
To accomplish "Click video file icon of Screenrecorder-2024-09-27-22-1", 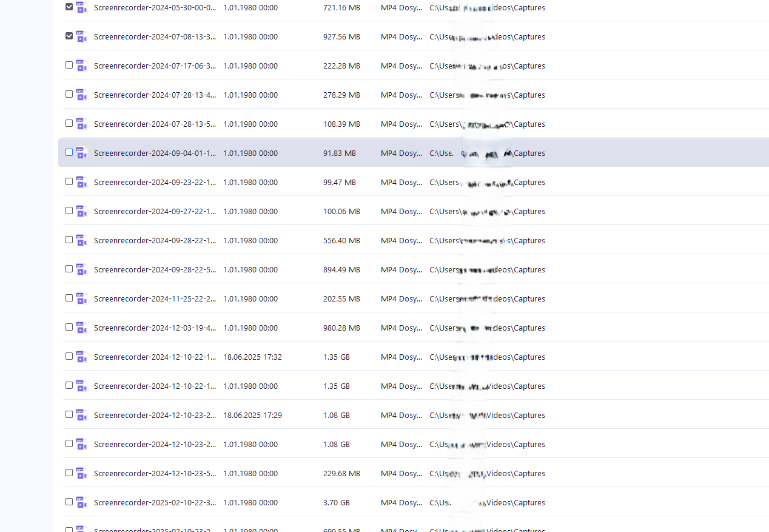I will (x=81, y=211).
